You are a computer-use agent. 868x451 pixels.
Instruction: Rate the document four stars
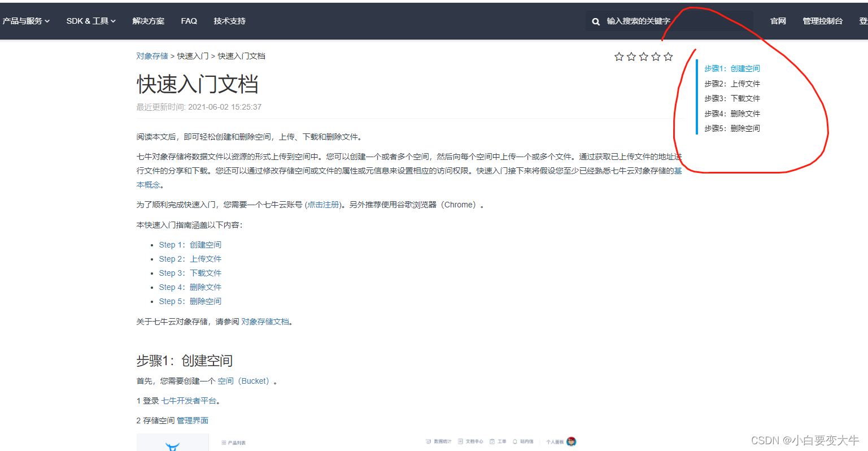(x=656, y=57)
